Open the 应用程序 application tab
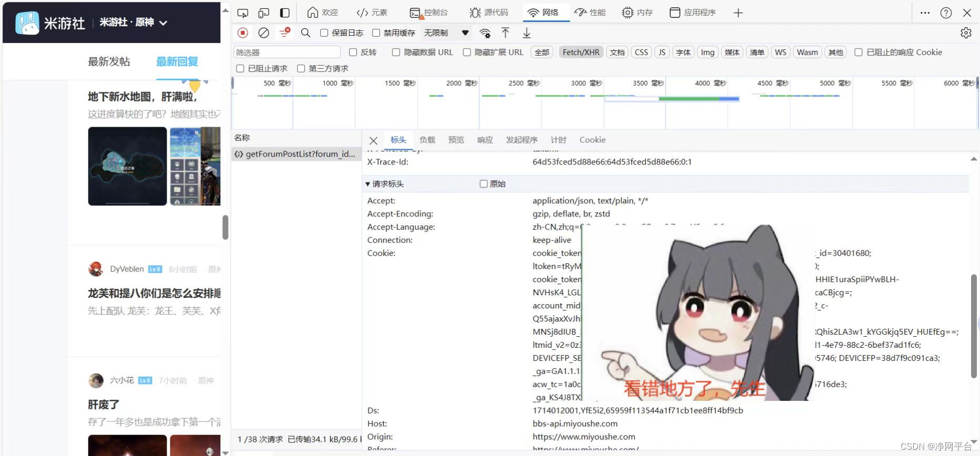 click(692, 13)
